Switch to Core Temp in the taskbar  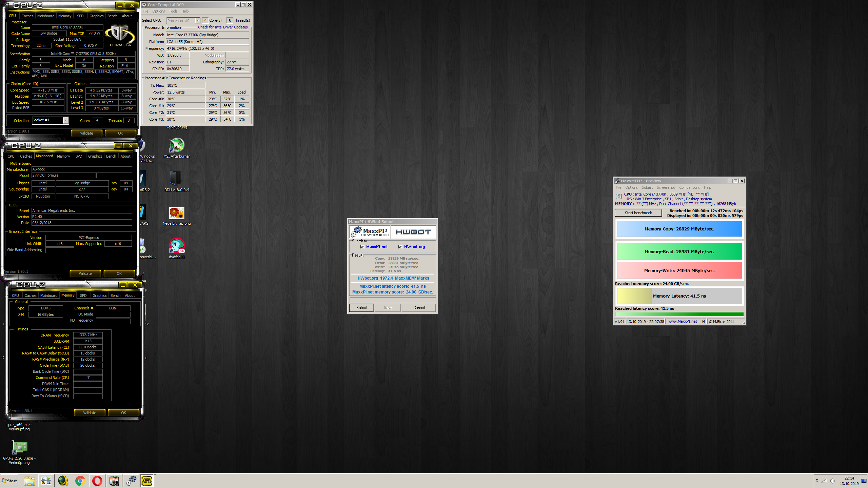point(114,481)
